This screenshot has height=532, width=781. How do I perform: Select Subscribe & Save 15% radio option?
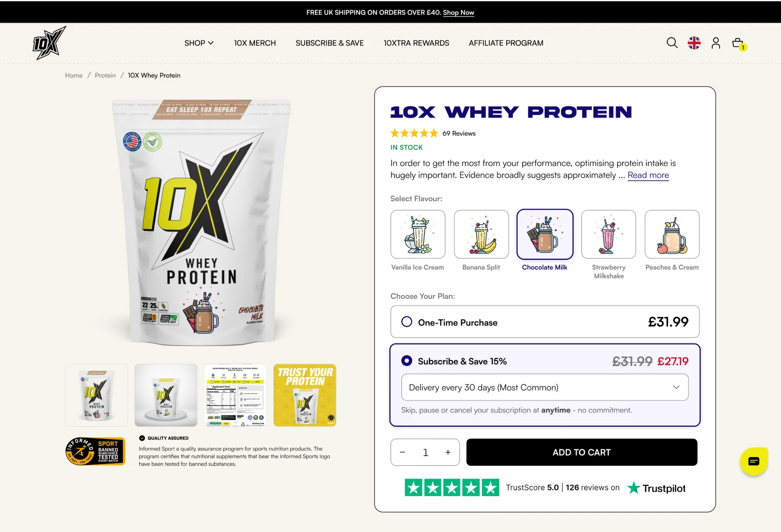tap(406, 361)
